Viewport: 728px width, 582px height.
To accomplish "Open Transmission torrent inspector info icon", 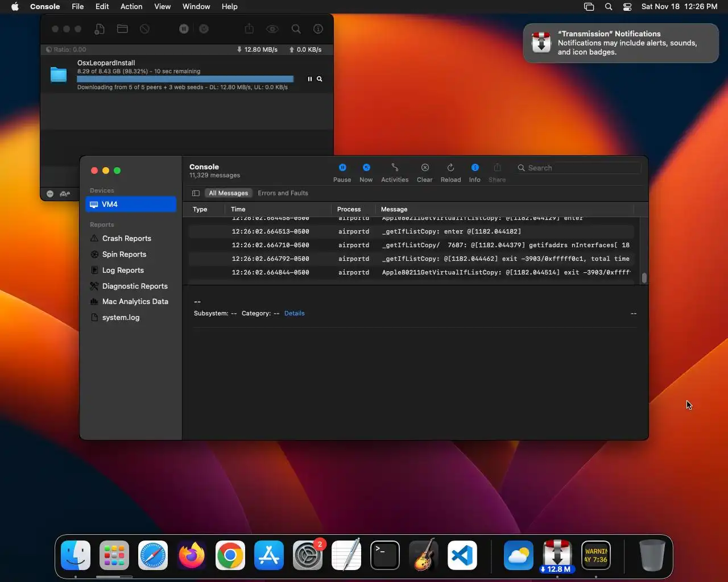I will click(318, 29).
